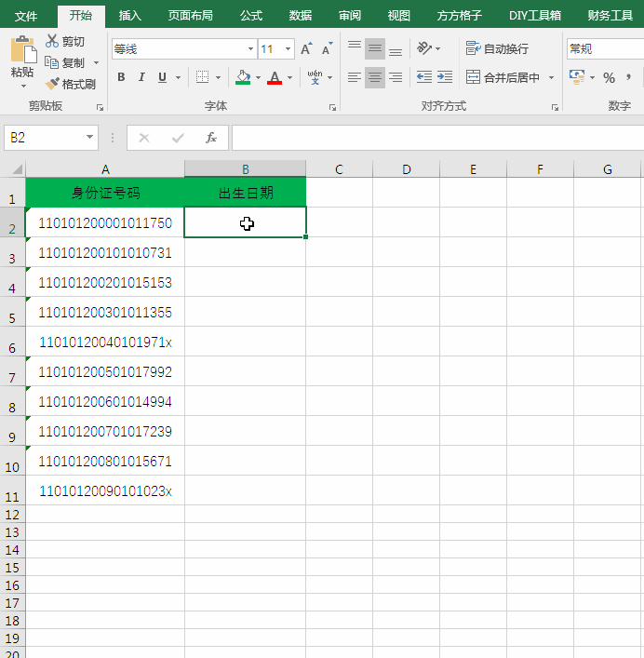Expand the Paste options arrow
This screenshot has height=658, width=644.
click(23, 86)
